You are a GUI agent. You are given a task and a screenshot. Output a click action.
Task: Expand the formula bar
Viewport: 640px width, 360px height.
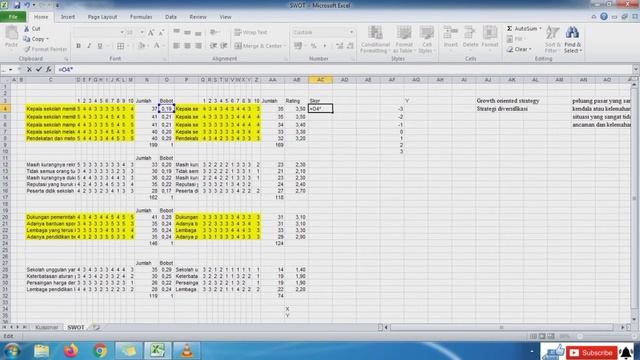[x=636, y=69]
